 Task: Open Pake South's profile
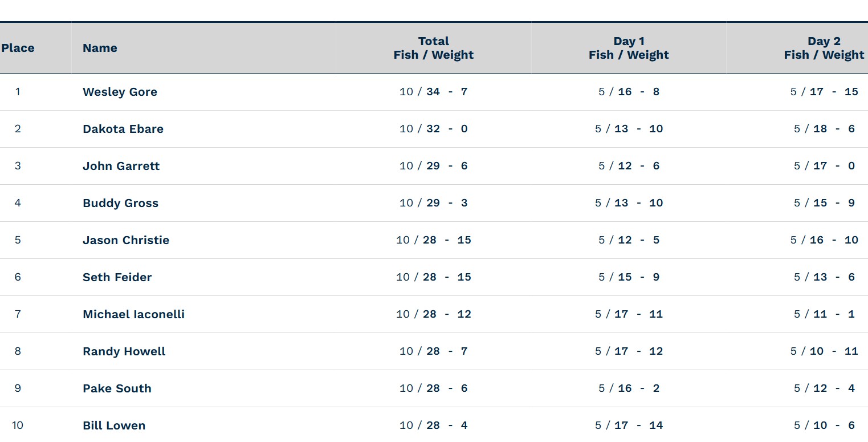(x=117, y=388)
